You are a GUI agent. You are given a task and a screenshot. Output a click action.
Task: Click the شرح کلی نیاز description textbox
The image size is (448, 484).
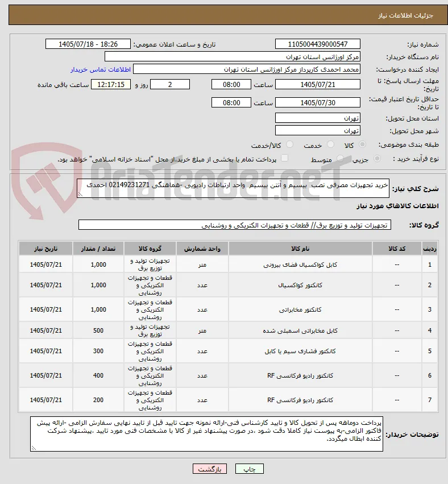[233, 188]
